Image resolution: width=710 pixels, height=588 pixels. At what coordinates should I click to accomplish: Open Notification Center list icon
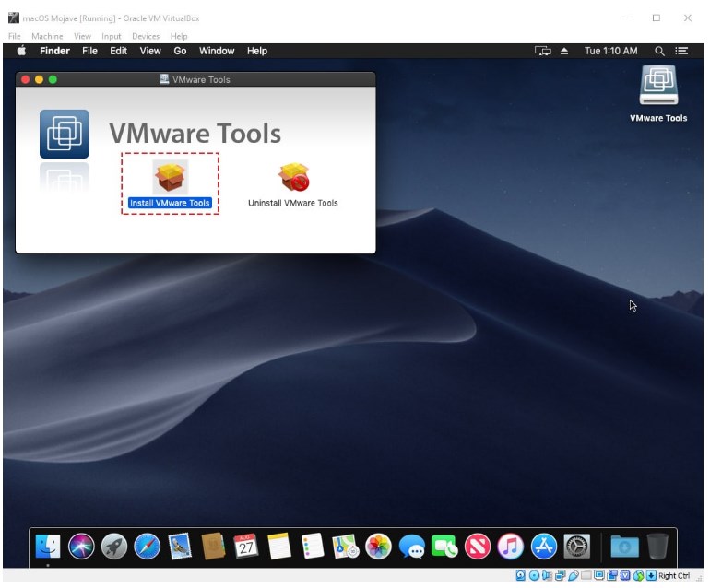tap(682, 51)
